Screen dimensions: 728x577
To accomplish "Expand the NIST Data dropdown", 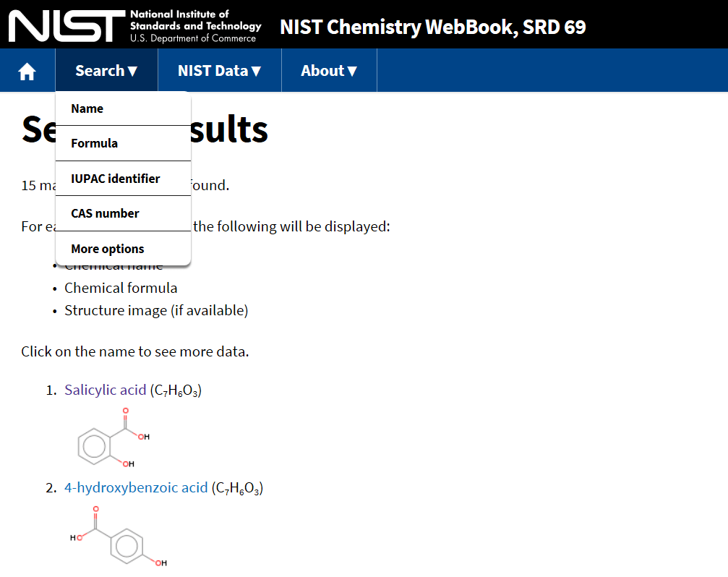I will click(219, 71).
